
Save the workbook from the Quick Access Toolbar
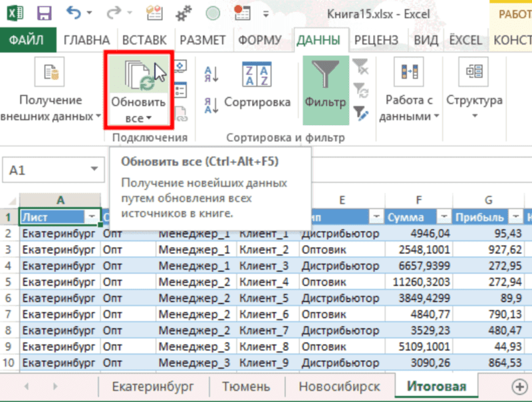(x=44, y=11)
